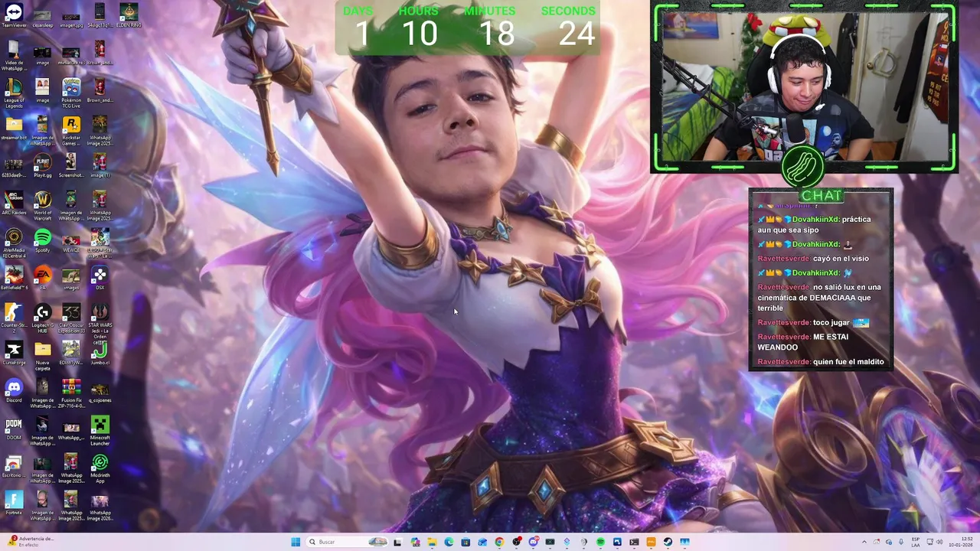Show hidden system tray icons
The height and width of the screenshot is (551, 980).
pos(864,542)
